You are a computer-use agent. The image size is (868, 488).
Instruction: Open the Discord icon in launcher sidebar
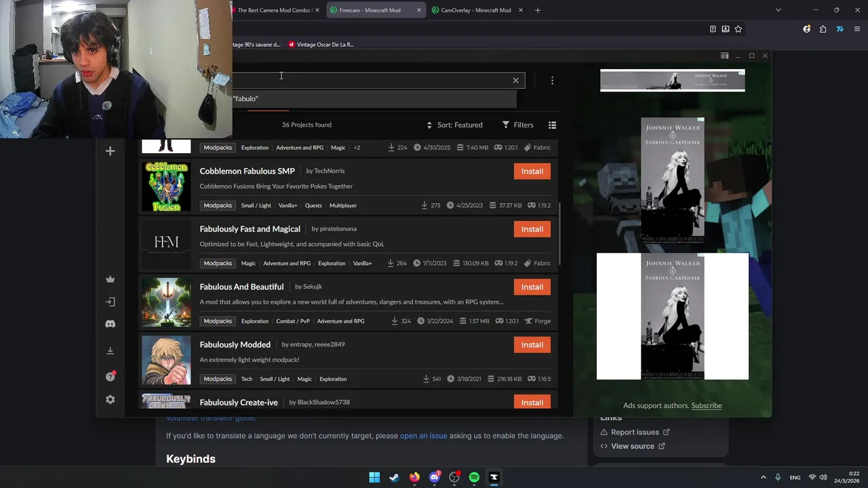coord(110,324)
